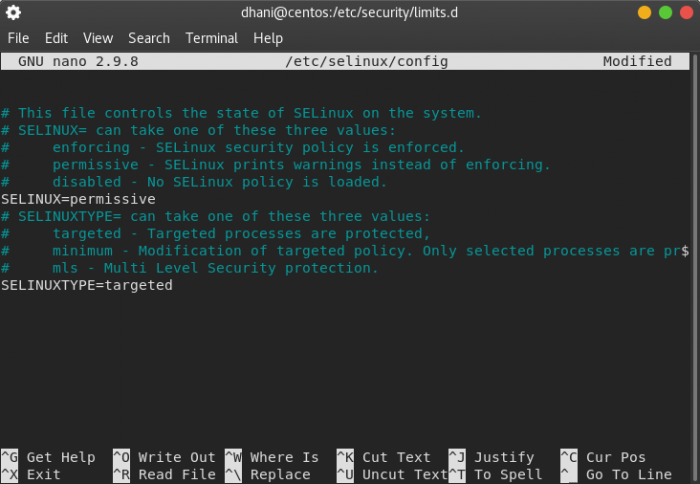Click the green maximize window button
This screenshot has width=700, height=484.
click(x=665, y=13)
